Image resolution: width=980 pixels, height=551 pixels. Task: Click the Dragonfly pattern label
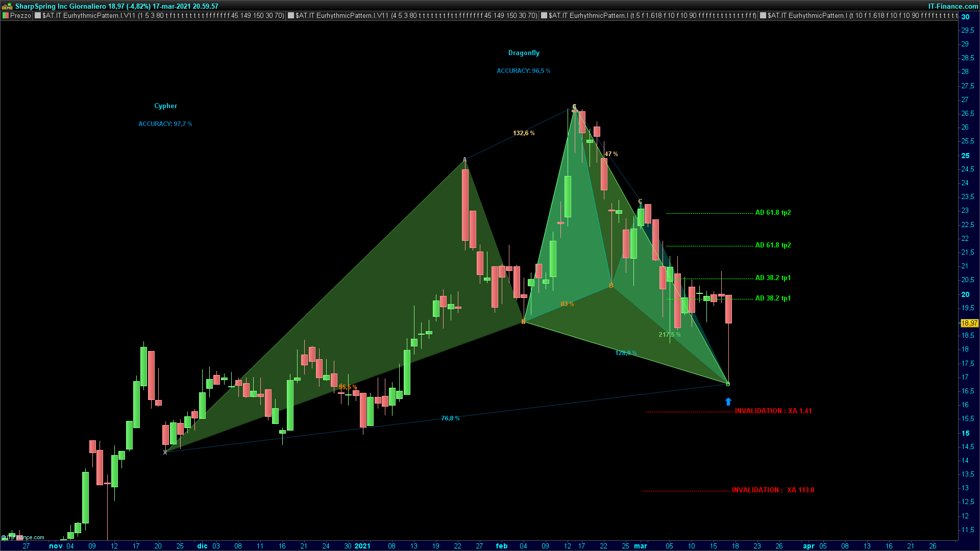click(x=524, y=53)
